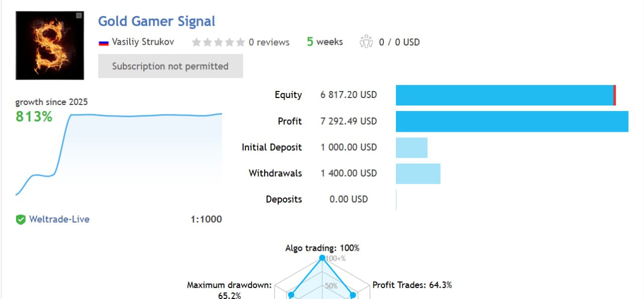
Task: Click the Algo trading point on the radar chart
Action: point(322,258)
